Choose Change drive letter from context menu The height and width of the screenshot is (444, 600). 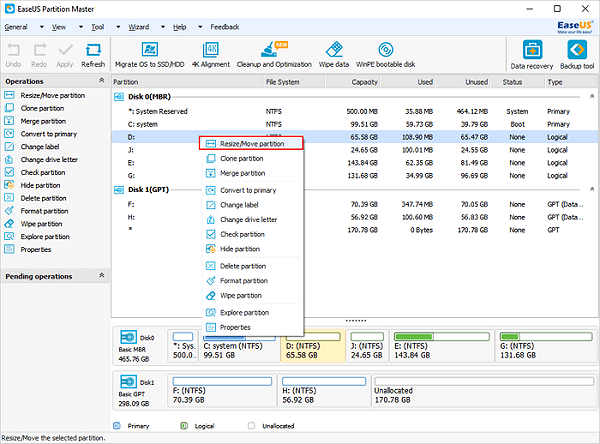[251, 220]
